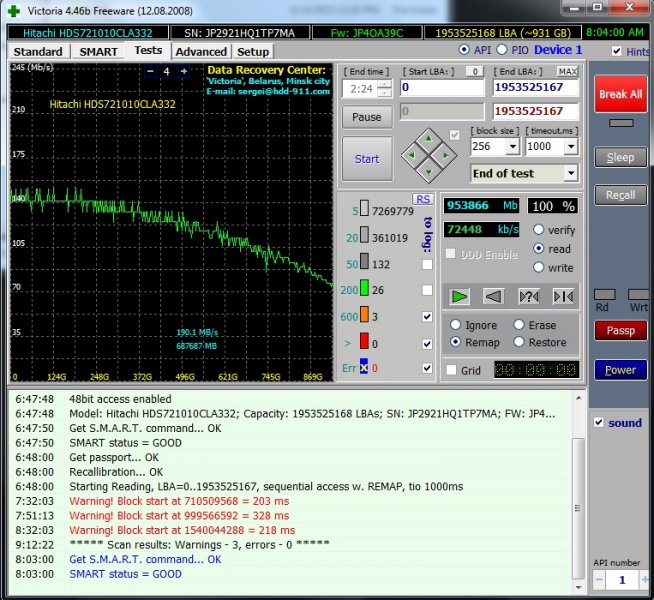The height and width of the screenshot is (600, 654).
Task: Select the butterfly scan mode icon
Action: point(563,296)
